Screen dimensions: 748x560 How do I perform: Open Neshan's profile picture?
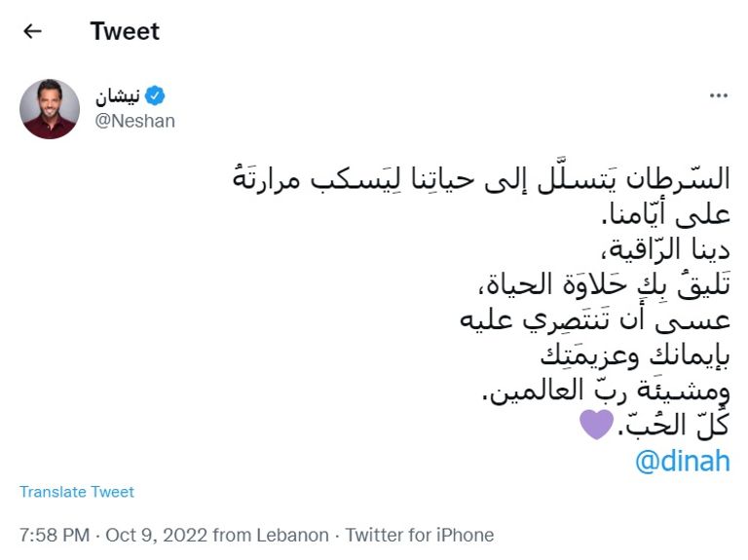pos(50,109)
